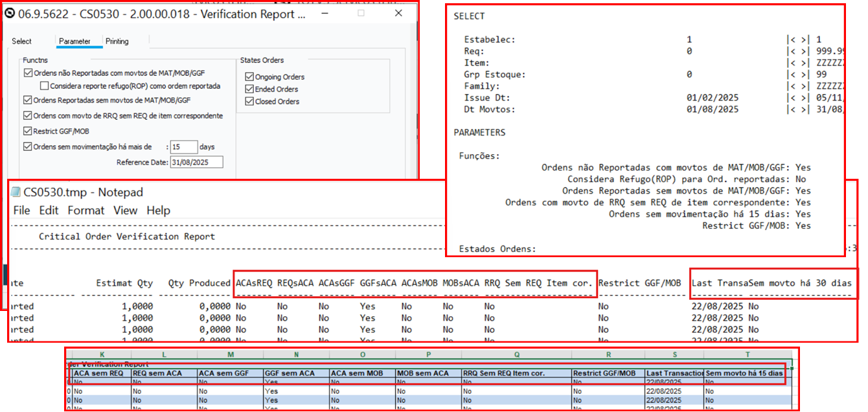Click 'Sem movto há 30 dias' text in Notepad
Screen dimensions: 868x412
point(800,283)
